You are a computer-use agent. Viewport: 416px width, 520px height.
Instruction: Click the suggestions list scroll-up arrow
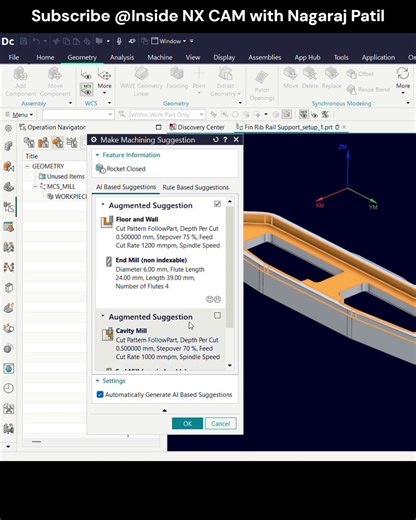[x=230, y=202]
